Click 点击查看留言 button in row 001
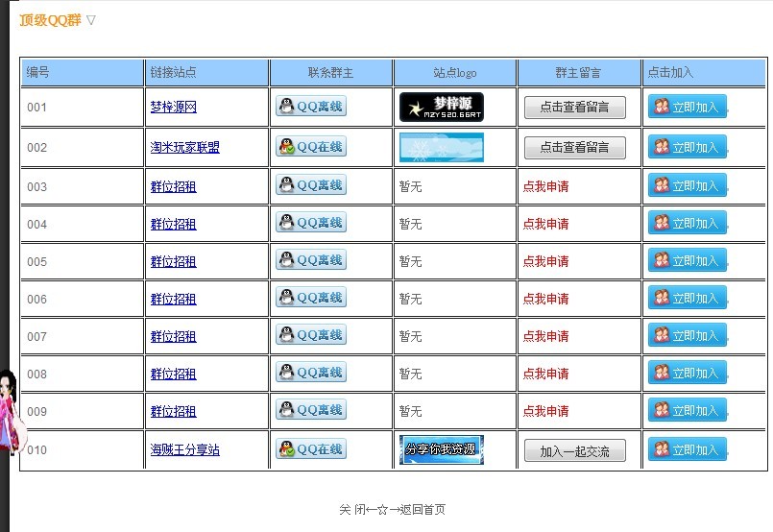 [x=575, y=107]
